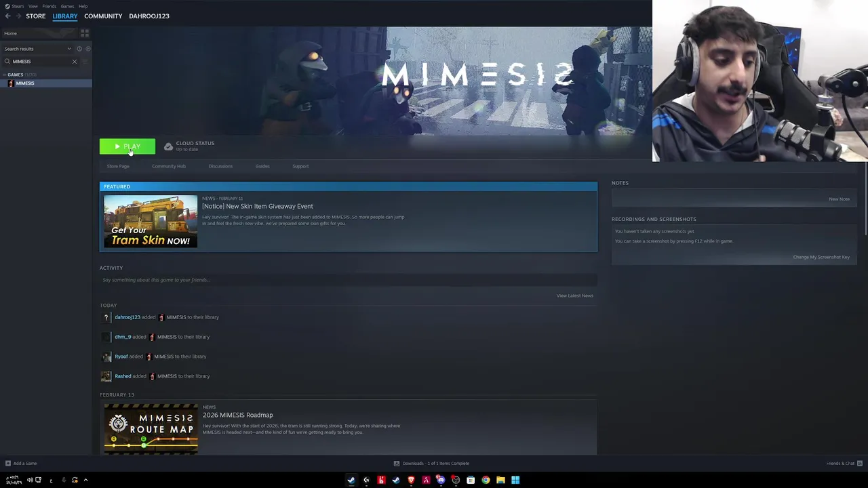Open the Guides link
This screenshot has height=488, width=868.
(x=262, y=166)
